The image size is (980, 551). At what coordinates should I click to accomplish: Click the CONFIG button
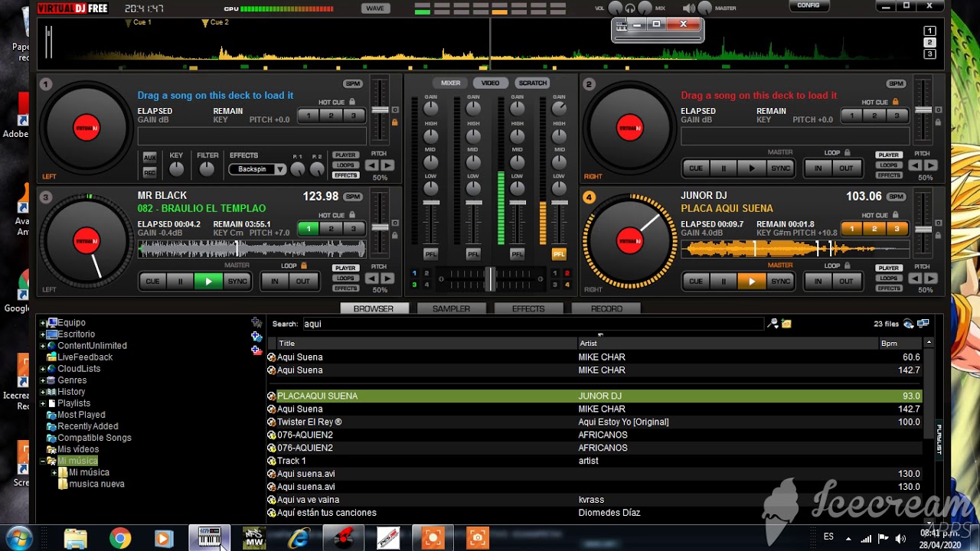[x=808, y=5]
